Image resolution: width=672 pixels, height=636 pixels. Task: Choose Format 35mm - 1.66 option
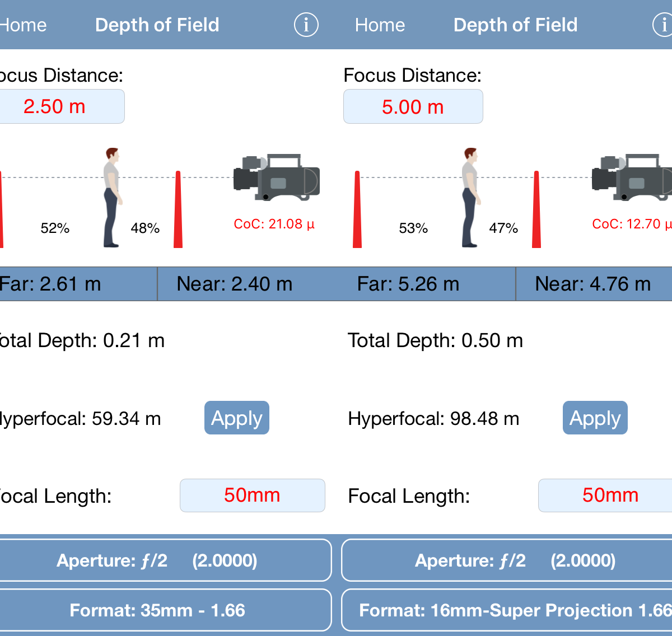pyautogui.click(x=165, y=610)
